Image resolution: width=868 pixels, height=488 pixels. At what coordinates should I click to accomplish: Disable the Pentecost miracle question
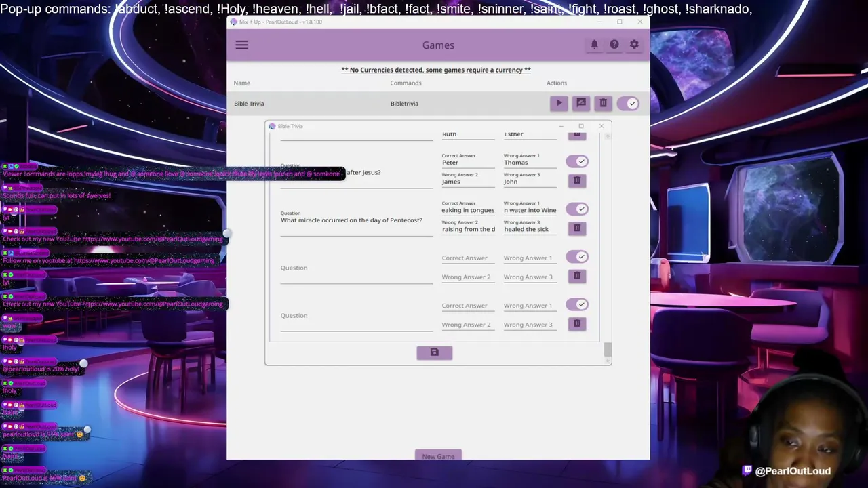[x=577, y=209]
